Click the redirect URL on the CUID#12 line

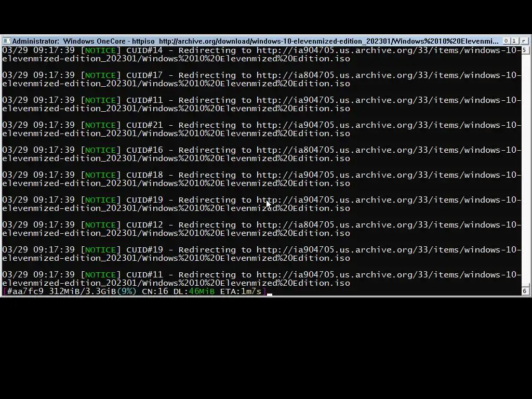pos(389,225)
